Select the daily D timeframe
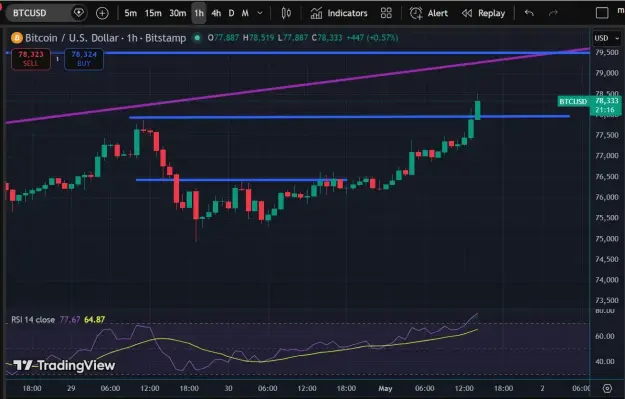This screenshot has width=625, height=399. click(x=231, y=13)
